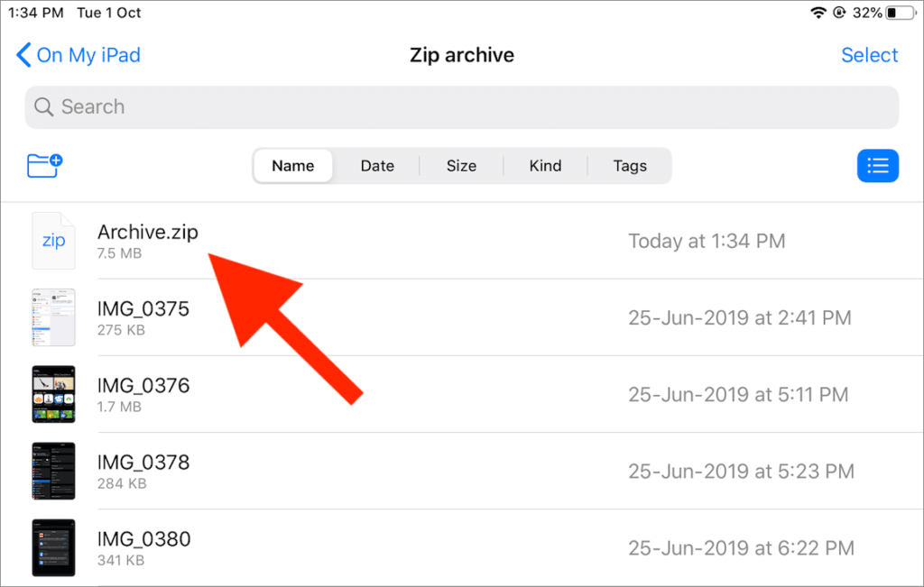Click the orientation lock status icon
Image resolution: width=924 pixels, height=587 pixels.
coord(838,13)
